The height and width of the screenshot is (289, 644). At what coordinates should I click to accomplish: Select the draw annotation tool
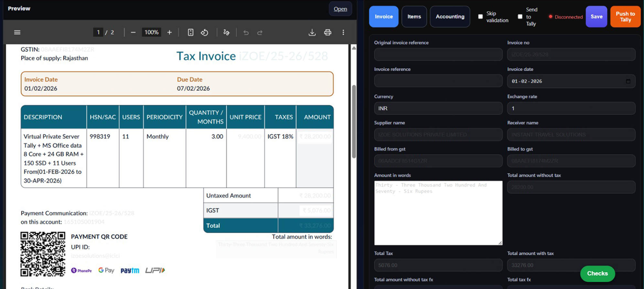tap(226, 32)
